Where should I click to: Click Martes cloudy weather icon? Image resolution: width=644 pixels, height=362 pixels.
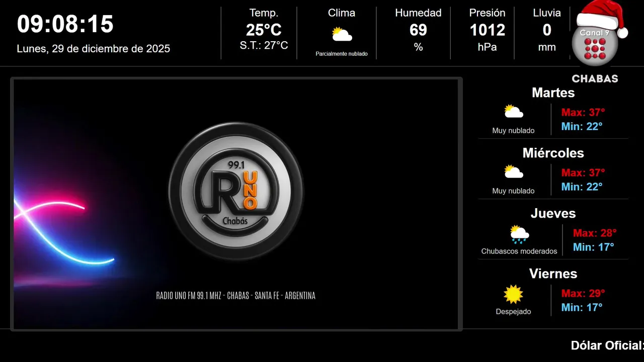click(514, 112)
